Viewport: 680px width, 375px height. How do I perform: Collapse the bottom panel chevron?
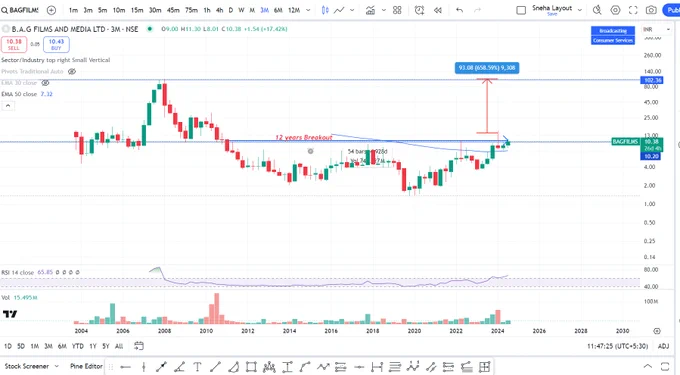[647, 366]
